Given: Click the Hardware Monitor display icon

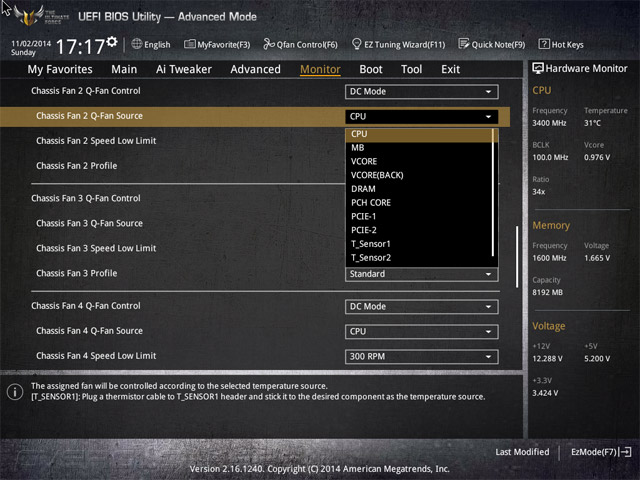Looking at the screenshot, I should [x=538, y=69].
